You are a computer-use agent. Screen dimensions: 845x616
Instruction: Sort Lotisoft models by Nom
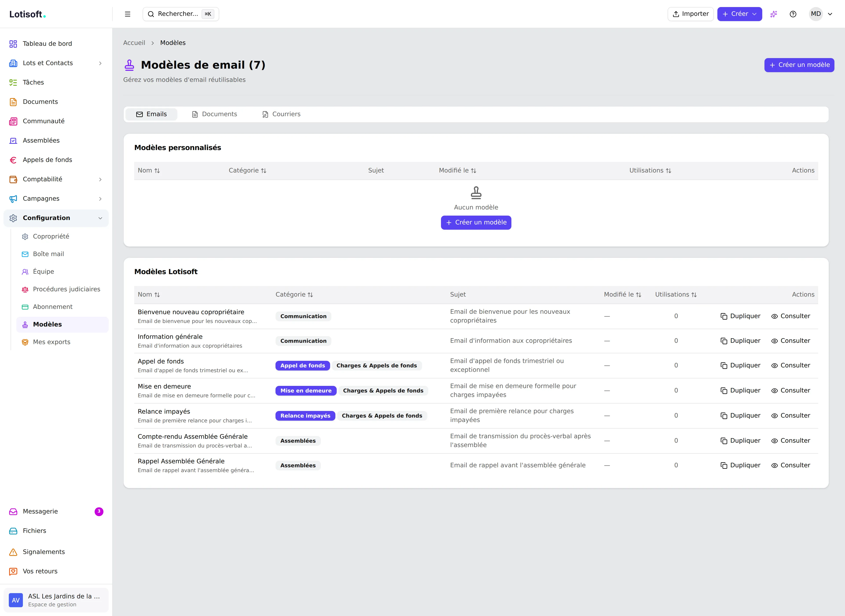tap(149, 295)
